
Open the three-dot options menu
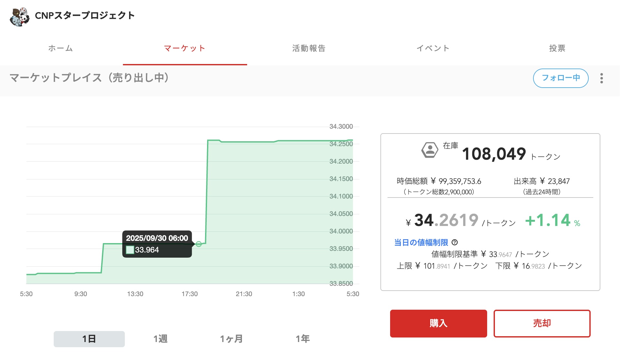[601, 78]
